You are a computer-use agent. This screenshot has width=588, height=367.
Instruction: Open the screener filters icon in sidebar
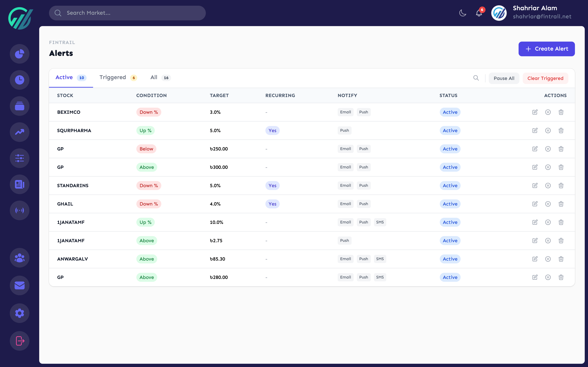click(x=19, y=158)
